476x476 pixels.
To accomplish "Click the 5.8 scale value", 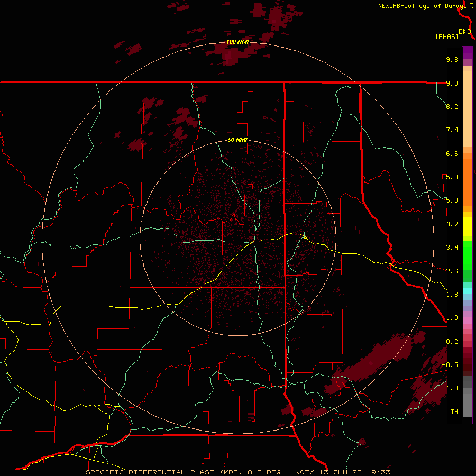I will [x=452, y=177].
